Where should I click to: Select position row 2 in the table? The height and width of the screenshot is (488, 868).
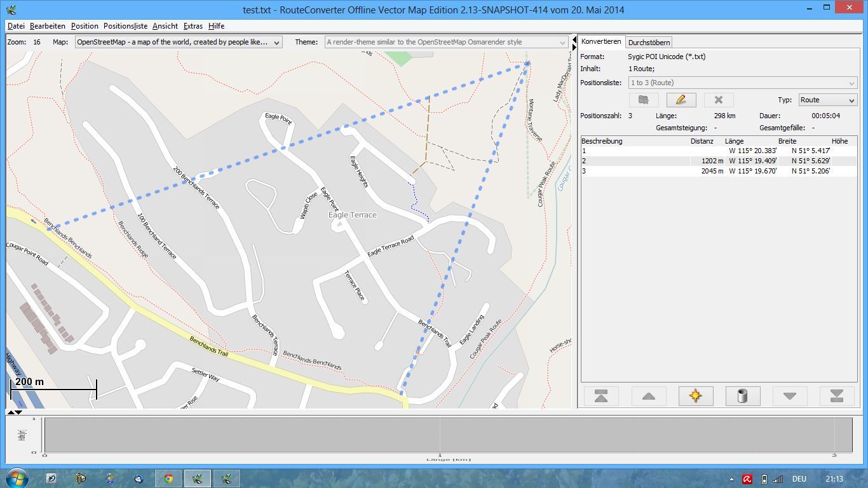pyautogui.click(x=635, y=161)
